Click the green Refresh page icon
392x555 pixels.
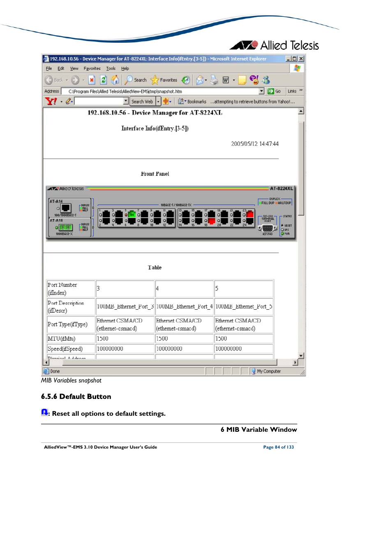(104, 80)
